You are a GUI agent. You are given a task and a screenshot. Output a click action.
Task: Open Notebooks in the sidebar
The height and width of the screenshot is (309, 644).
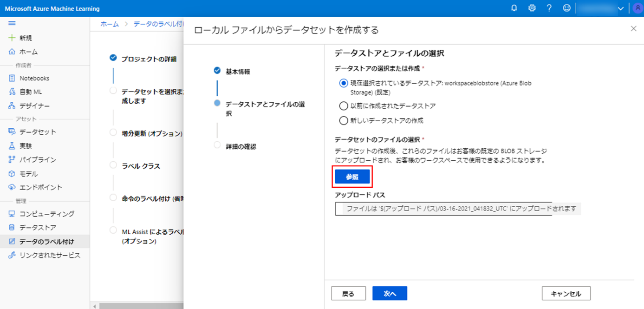point(34,78)
